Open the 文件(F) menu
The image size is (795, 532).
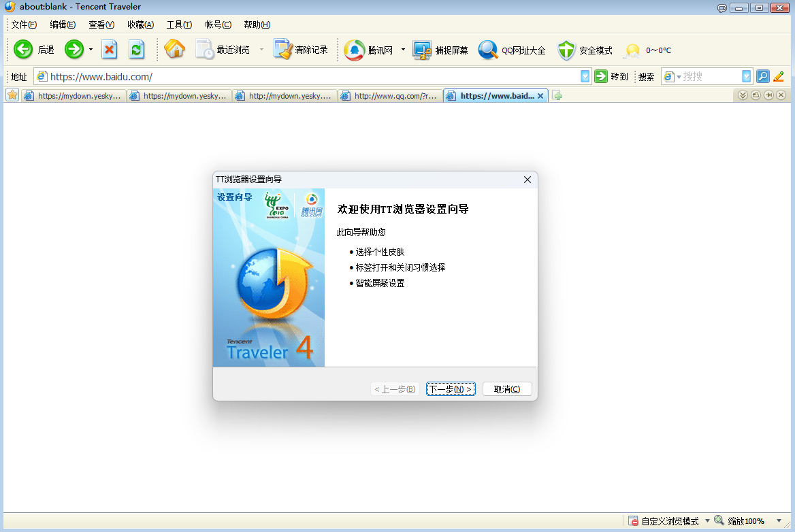(24, 24)
